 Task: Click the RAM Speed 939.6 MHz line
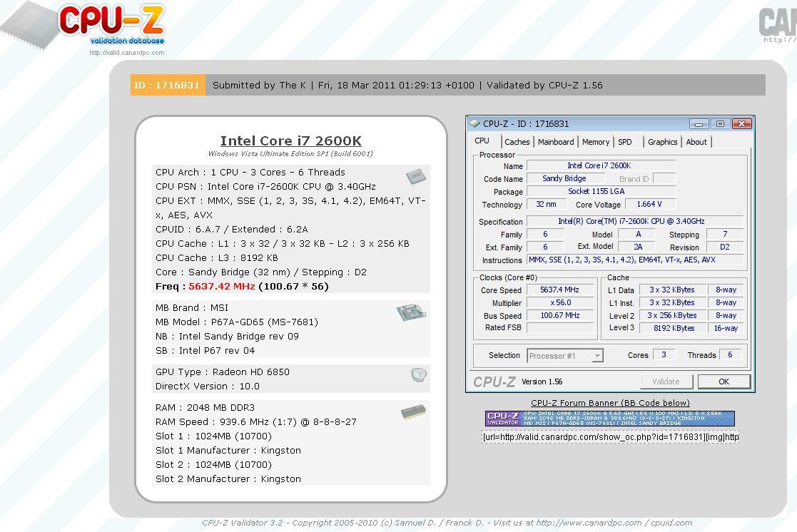click(x=256, y=421)
